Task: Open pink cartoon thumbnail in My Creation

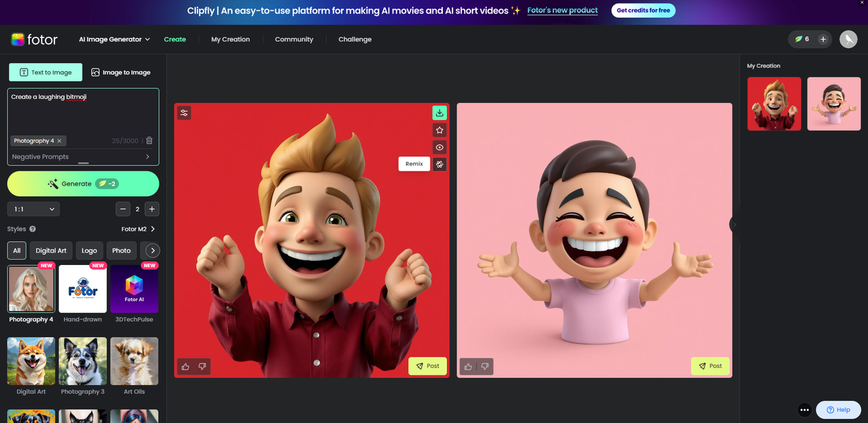Action: click(834, 104)
